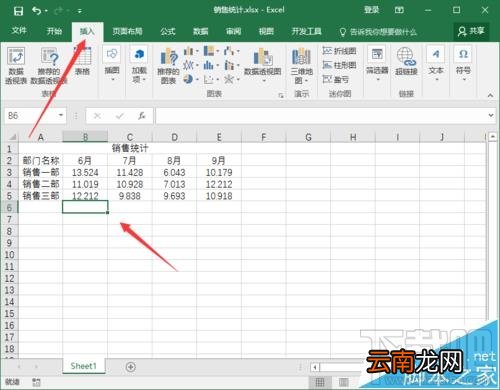The height and width of the screenshot is (390, 500).
Task: Expand the Text (文本) dropdown
Action: (x=436, y=80)
